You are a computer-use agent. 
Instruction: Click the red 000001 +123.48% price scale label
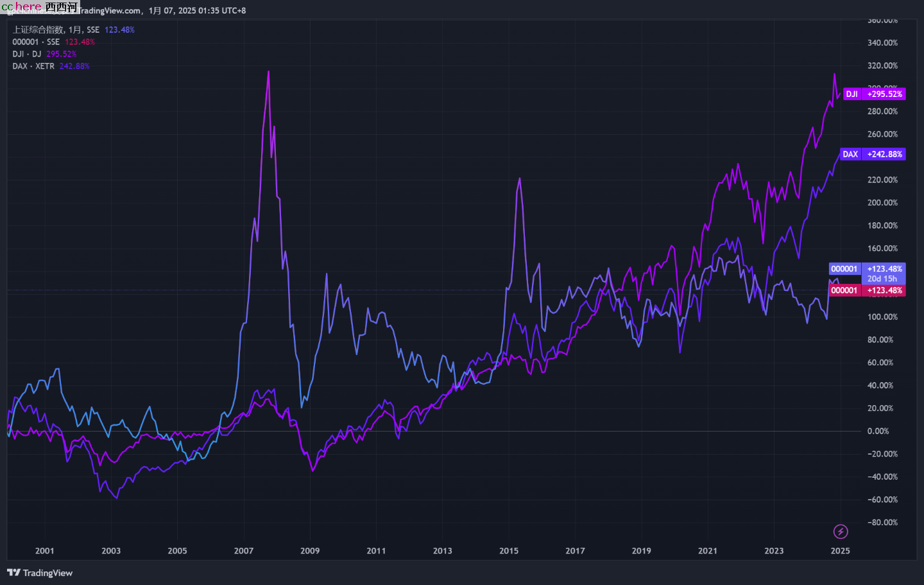click(867, 290)
